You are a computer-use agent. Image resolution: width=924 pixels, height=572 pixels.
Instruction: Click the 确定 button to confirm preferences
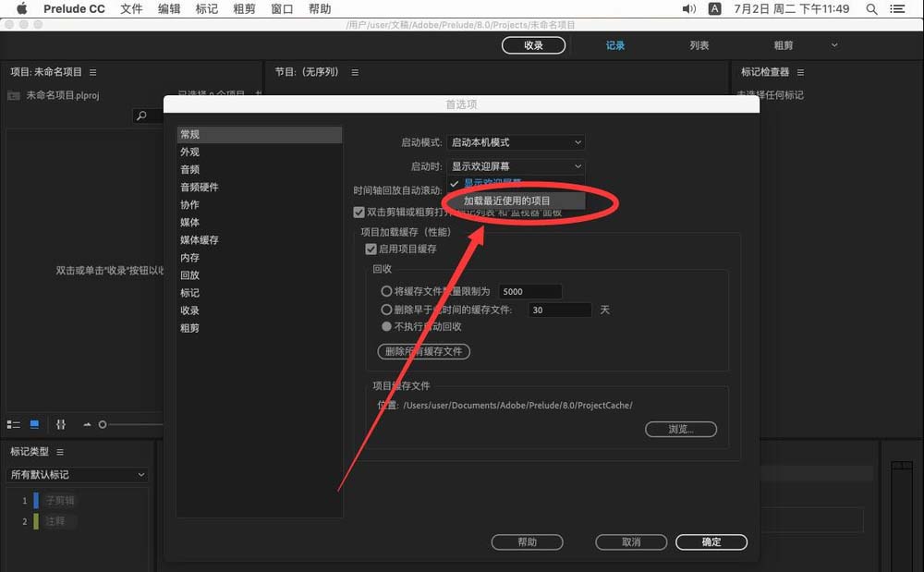(x=711, y=542)
